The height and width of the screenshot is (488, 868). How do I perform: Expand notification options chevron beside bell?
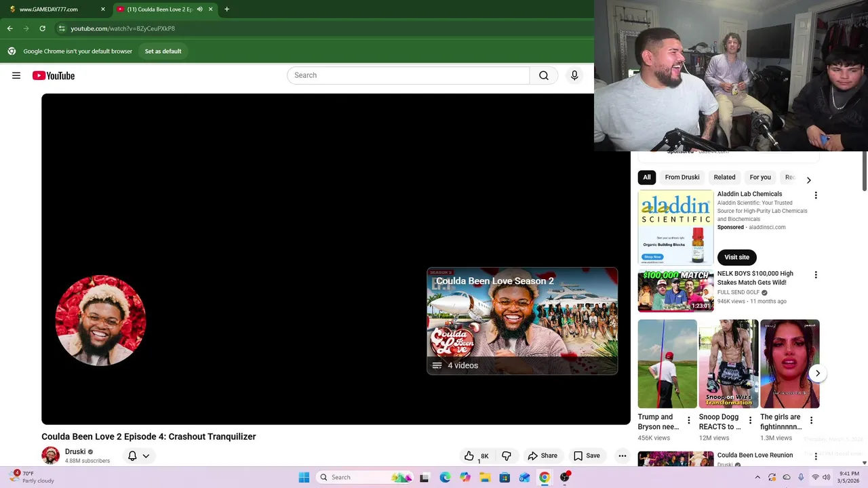pyautogui.click(x=145, y=456)
